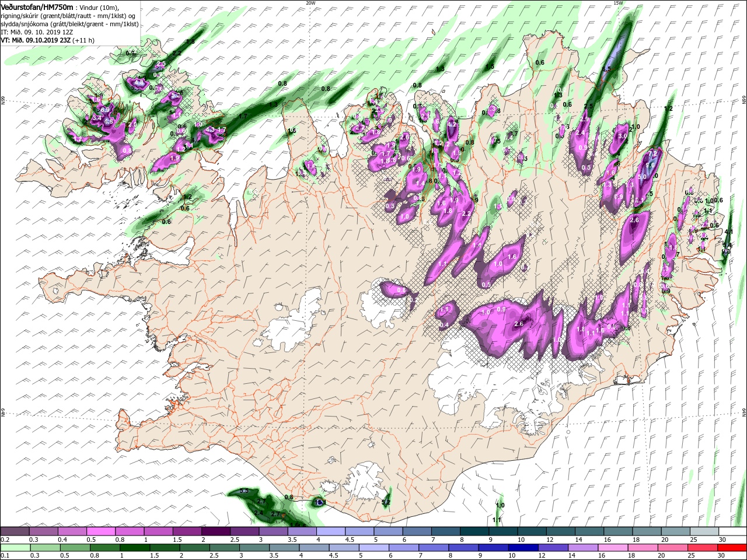Select the line 'IT: Mið. 09. 10. 2019 12Z'
747x560 pixels.
36,32
